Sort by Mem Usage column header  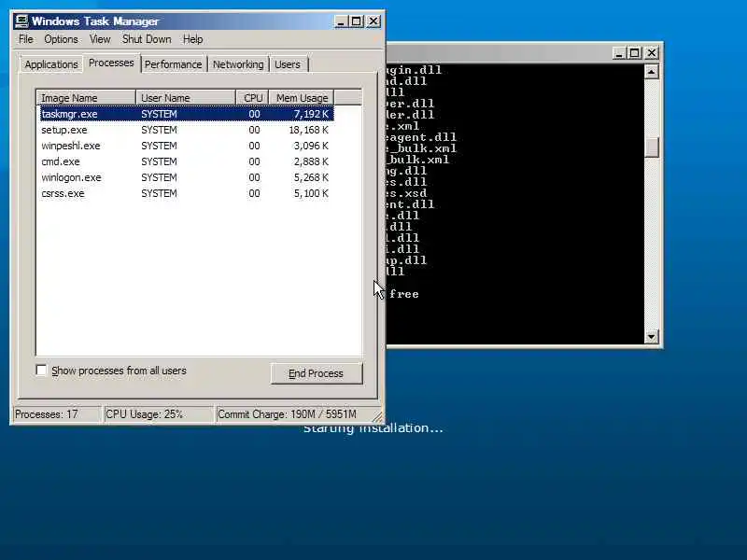[302, 98]
